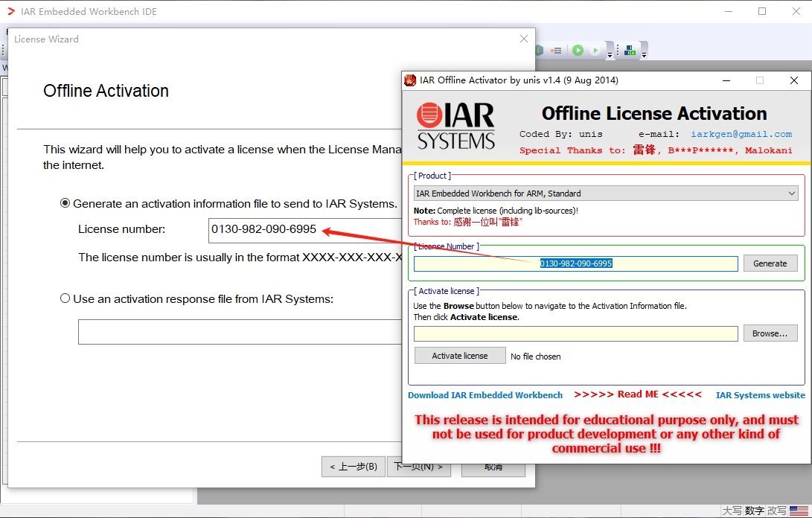Click 改写 overwrite indicator in status bar

777,511
